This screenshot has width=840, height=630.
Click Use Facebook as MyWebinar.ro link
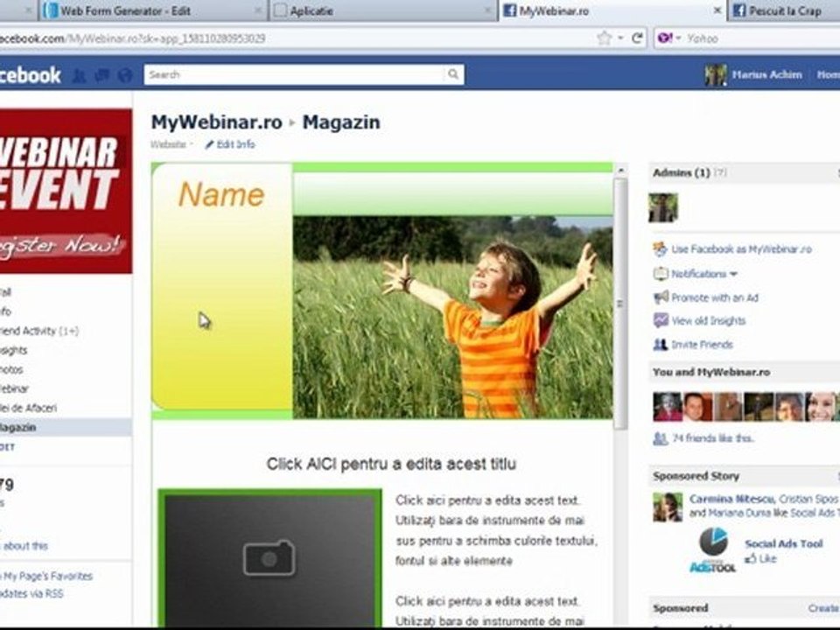741,249
